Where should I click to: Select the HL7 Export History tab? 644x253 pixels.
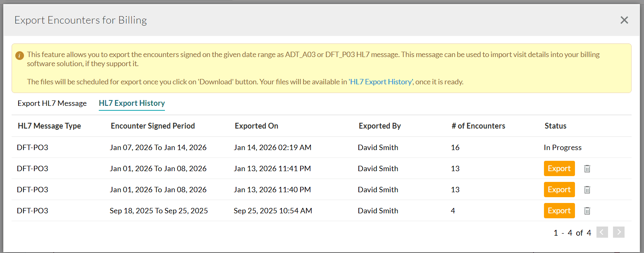click(x=131, y=103)
